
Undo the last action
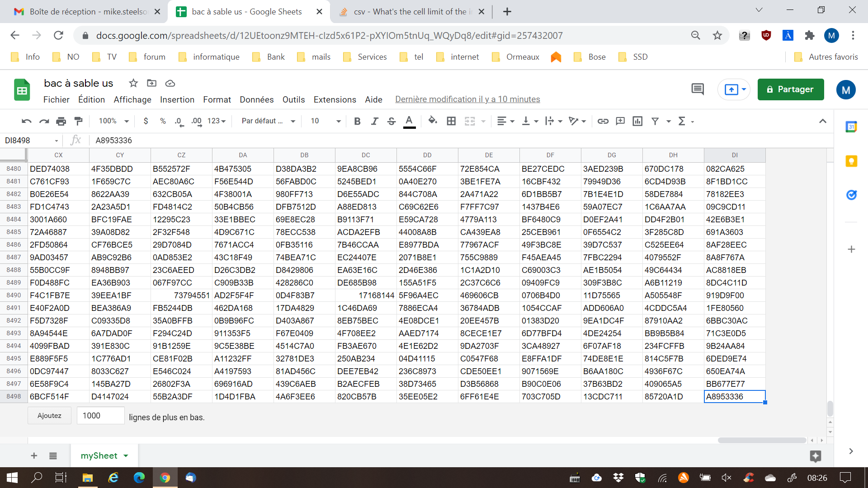point(27,121)
